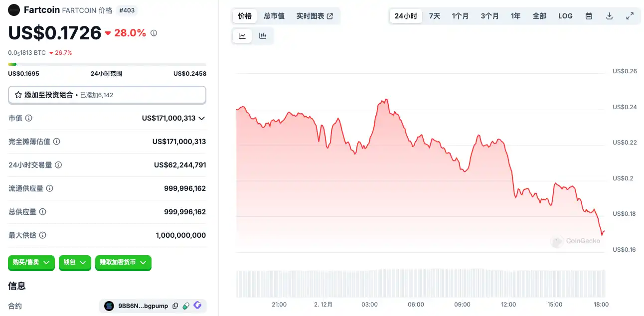Open the calendar date range picker

pos(589,16)
